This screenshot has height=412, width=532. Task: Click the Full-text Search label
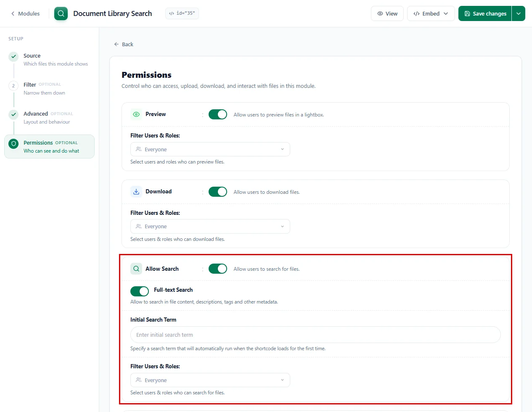click(173, 290)
